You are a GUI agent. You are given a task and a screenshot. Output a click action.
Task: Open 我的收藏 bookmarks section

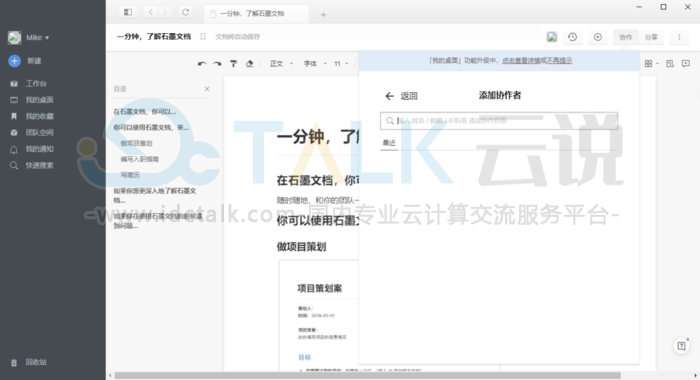(39, 116)
